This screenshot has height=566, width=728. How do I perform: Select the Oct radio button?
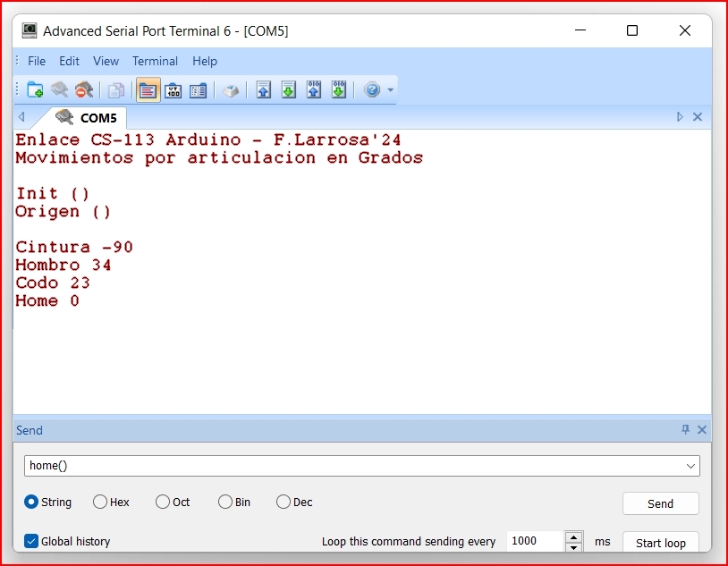(163, 502)
